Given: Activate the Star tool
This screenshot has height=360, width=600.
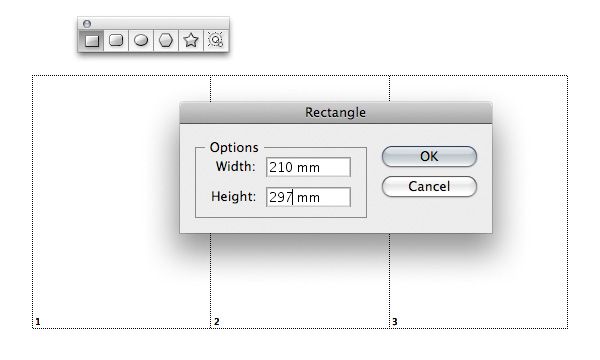Looking at the screenshot, I should pos(191,41).
